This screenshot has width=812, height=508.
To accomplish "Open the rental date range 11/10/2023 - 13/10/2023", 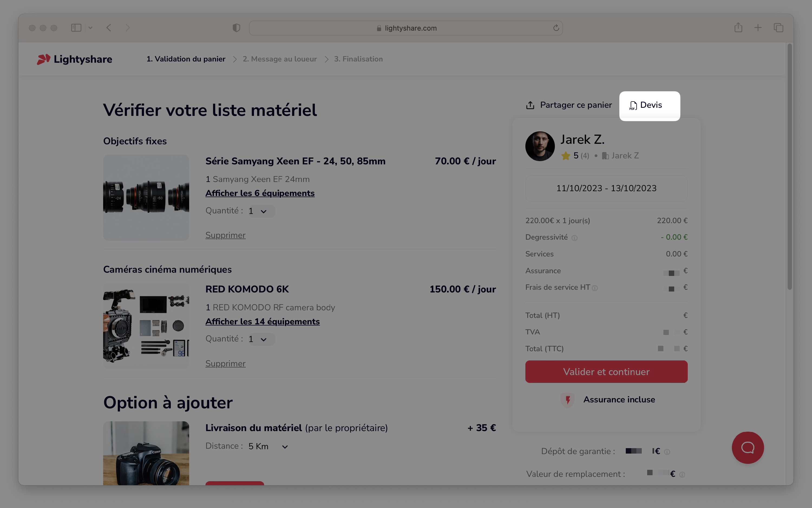I will pos(607,188).
